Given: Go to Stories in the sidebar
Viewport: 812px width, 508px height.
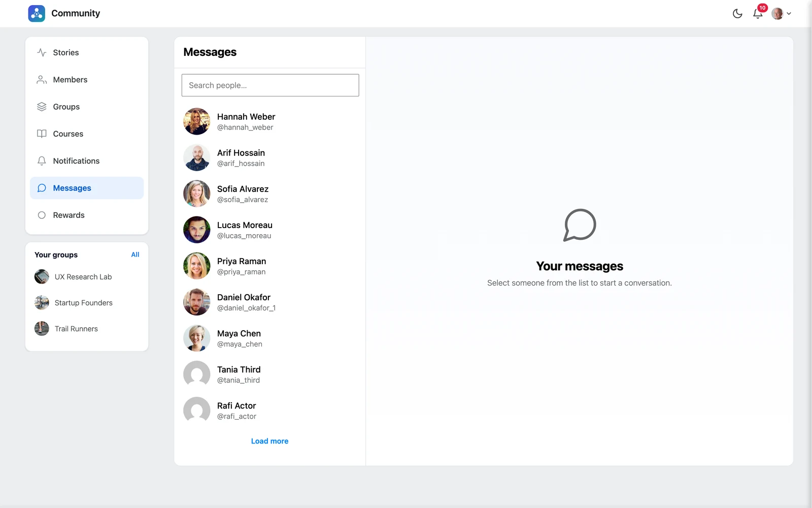Looking at the screenshot, I should pyautogui.click(x=87, y=52).
